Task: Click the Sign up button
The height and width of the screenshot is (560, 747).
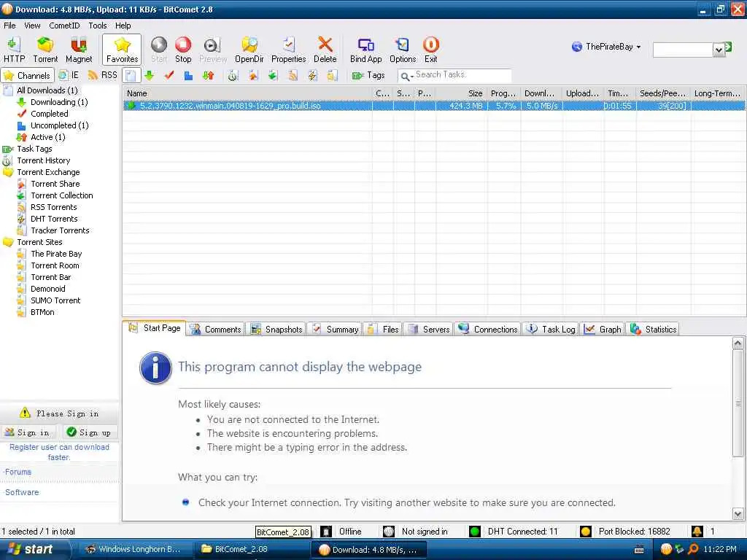Action: pyautogui.click(x=89, y=432)
